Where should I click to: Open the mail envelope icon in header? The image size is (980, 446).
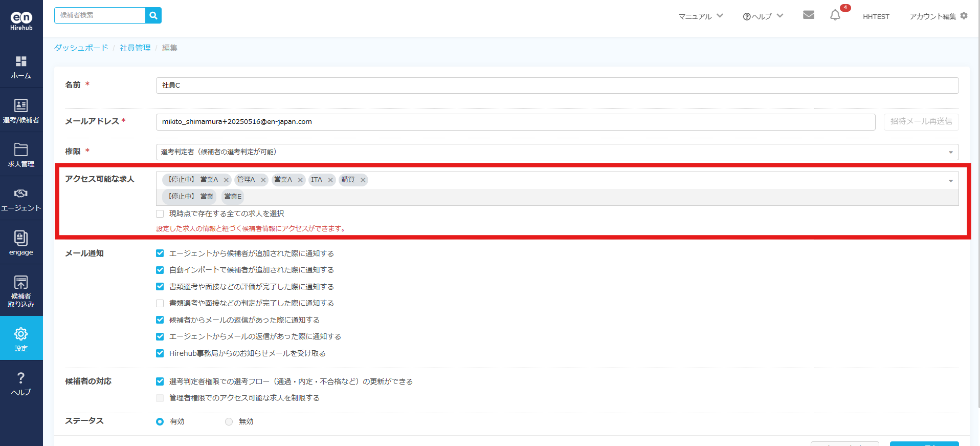[808, 15]
